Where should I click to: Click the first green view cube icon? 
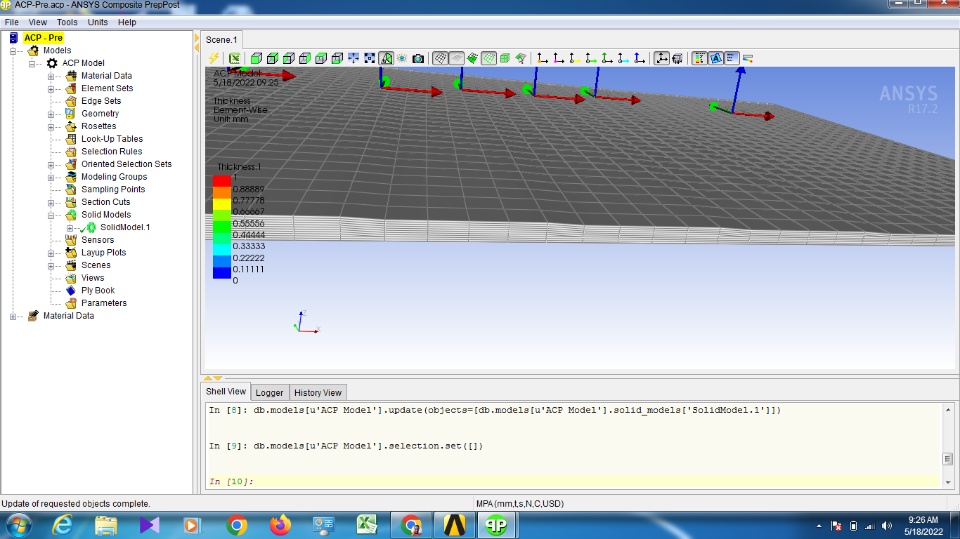[257, 59]
